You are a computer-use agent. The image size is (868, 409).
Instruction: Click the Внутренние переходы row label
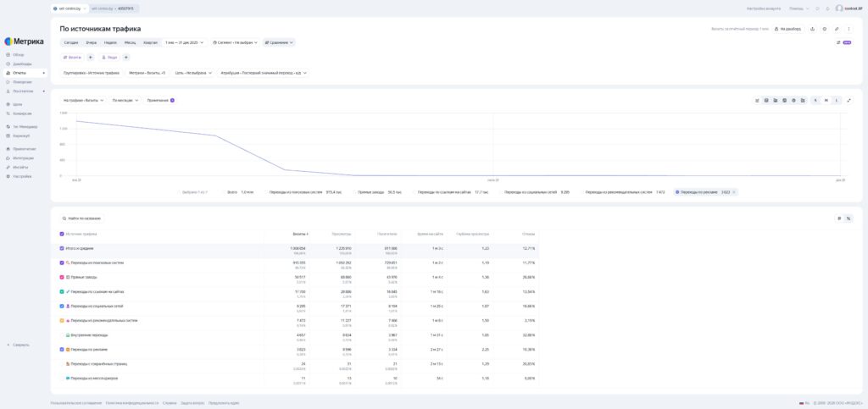(x=89, y=335)
